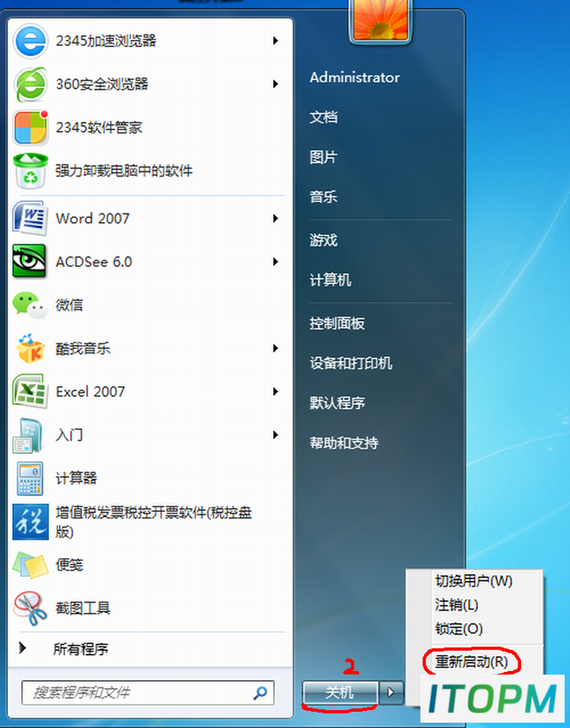570x728 pixels.
Task: Open 控制面板 control panel
Action: pos(337,323)
